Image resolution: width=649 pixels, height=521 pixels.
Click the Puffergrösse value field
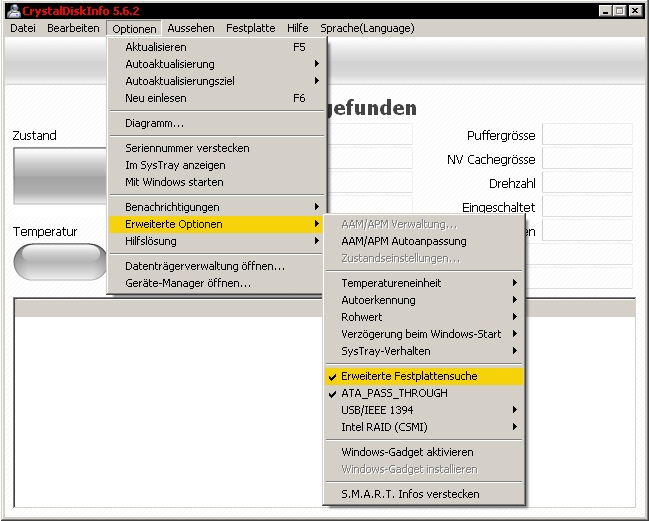pos(587,134)
